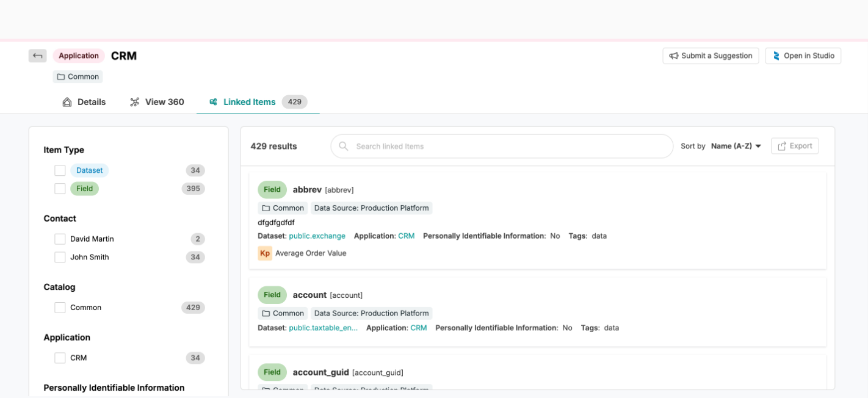Open the View 360 tab

[x=157, y=102]
